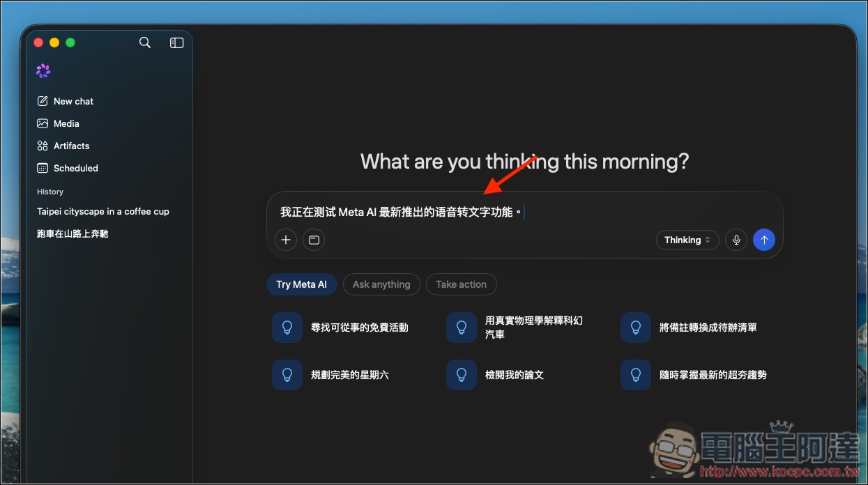Image resolution: width=868 pixels, height=485 pixels.
Task: Click the Media picture icon
Action: click(43, 123)
